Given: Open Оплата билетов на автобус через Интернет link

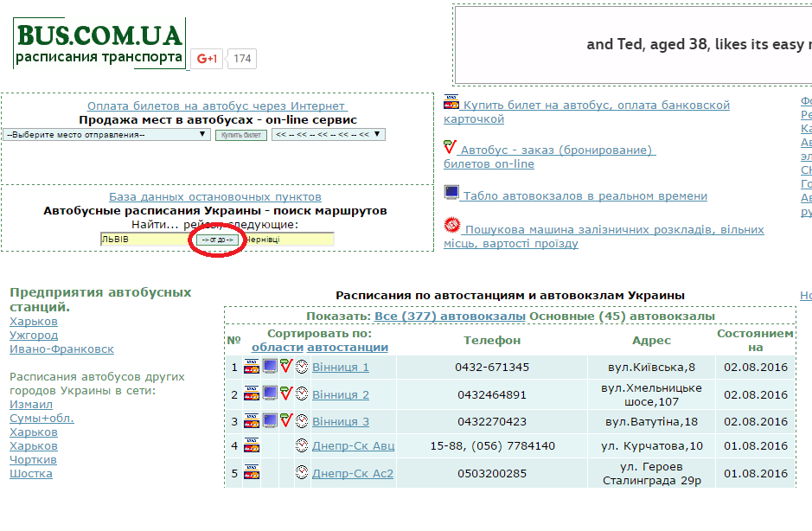Looking at the screenshot, I should (217, 106).
